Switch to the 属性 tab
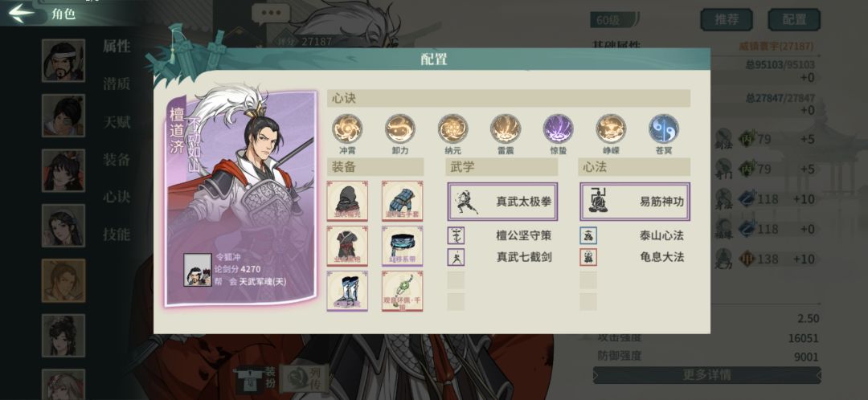The height and width of the screenshot is (400, 868). tap(117, 47)
